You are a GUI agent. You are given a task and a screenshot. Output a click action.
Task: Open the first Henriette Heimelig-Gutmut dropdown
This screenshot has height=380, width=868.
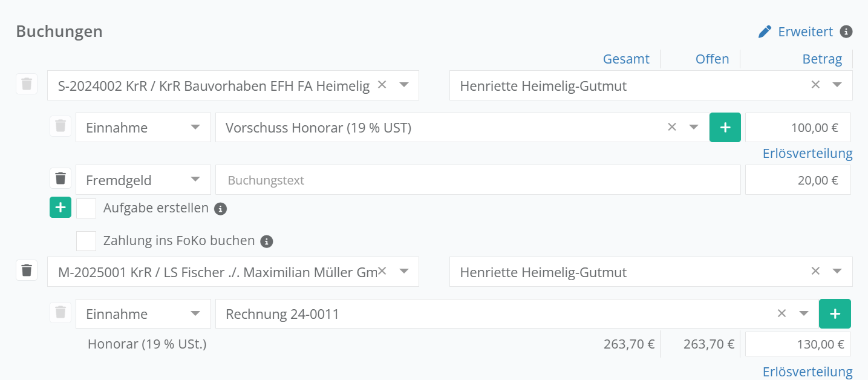[837, 85]
